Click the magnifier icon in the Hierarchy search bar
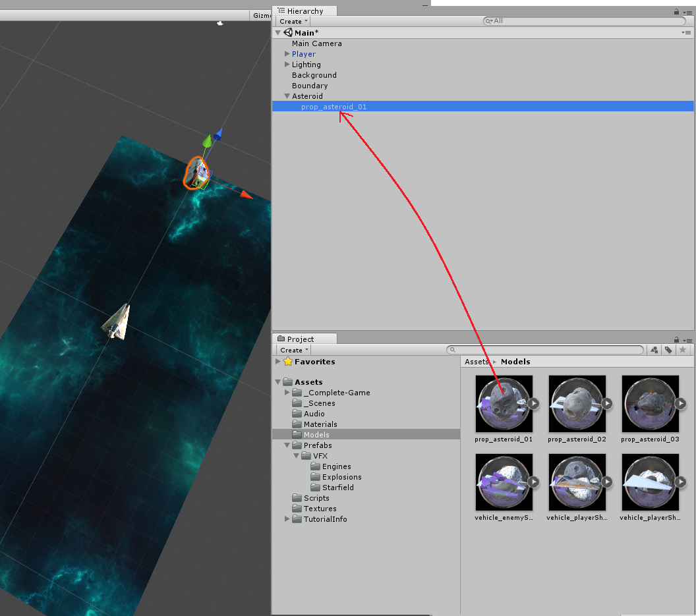Viewport: 696px width, 616px height. tap(488, 20)
